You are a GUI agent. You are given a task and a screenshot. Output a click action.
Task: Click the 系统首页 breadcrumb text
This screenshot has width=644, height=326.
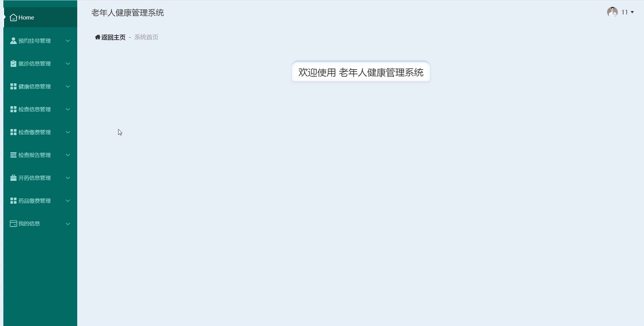coord(146,37)
